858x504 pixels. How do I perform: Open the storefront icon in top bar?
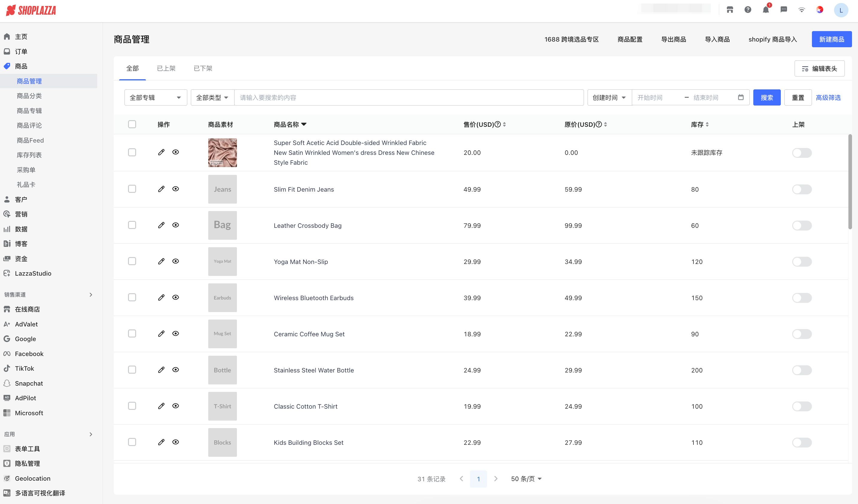point(730,10)
